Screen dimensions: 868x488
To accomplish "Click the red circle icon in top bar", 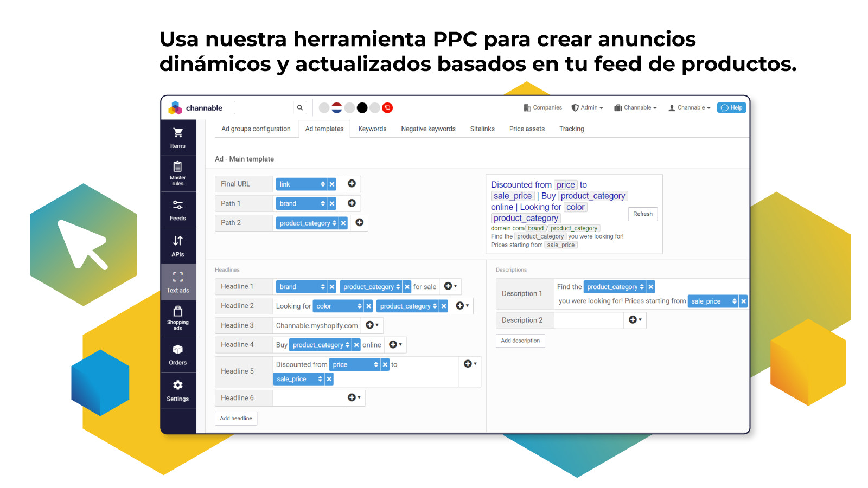I will tap(387, 108).
